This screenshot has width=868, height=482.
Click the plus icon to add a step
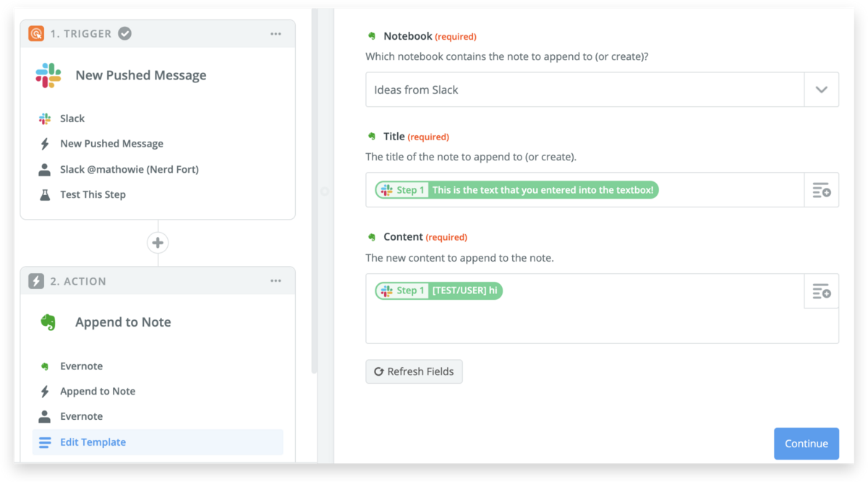158,243
